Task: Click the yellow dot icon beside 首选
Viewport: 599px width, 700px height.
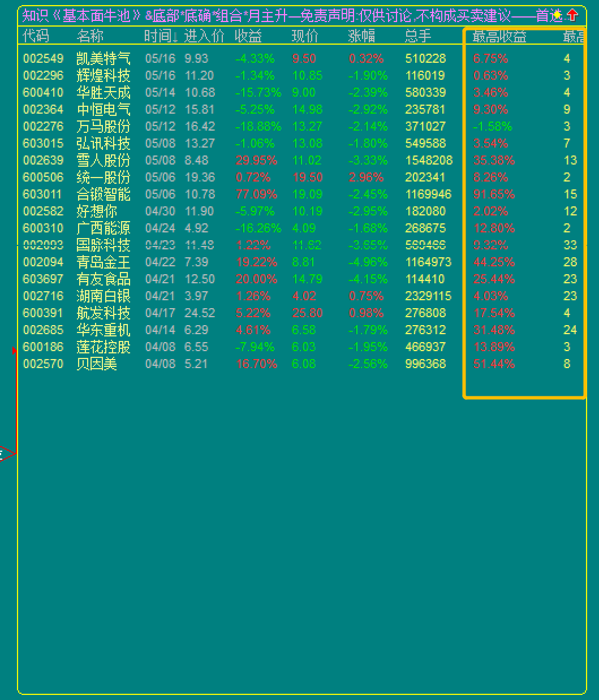Action: [558, 15]
